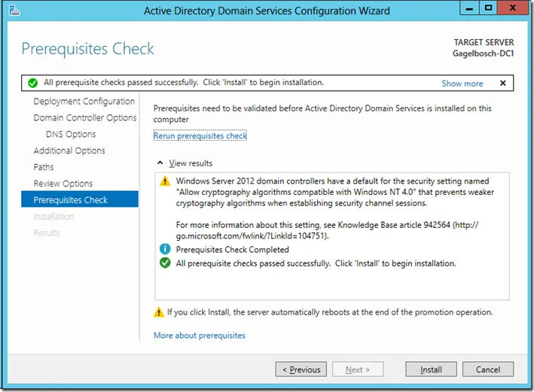Screen dimensions: 534x392
Task: Open the More about prerequisites link
Action: (199, 336)
